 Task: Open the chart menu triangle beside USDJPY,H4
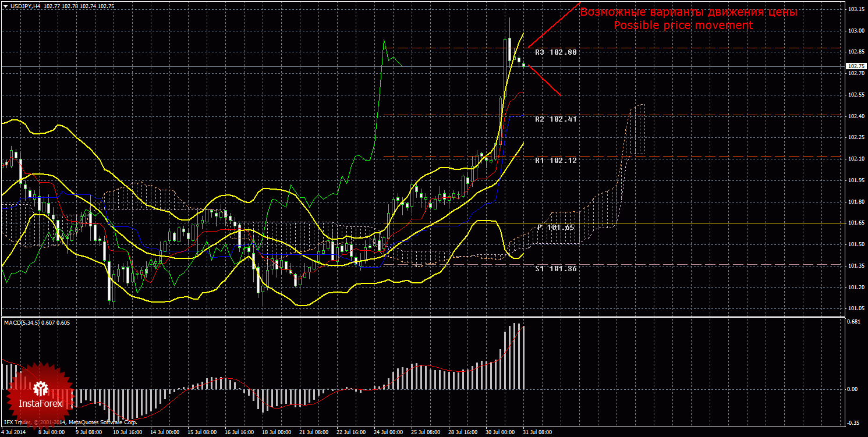point(5,6)
